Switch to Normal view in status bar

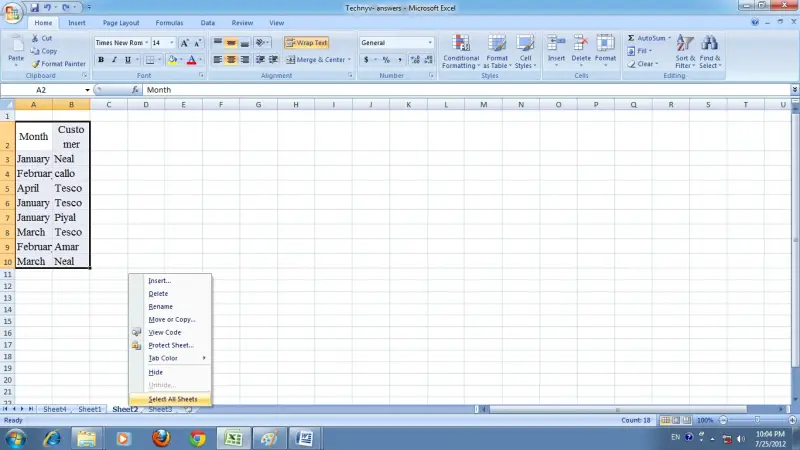coord(665,420)
